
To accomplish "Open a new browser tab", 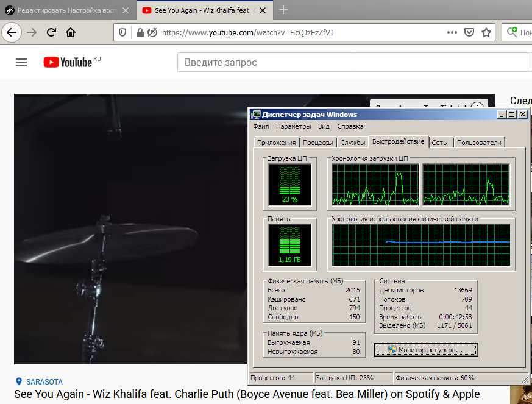I will pos(283,10).
